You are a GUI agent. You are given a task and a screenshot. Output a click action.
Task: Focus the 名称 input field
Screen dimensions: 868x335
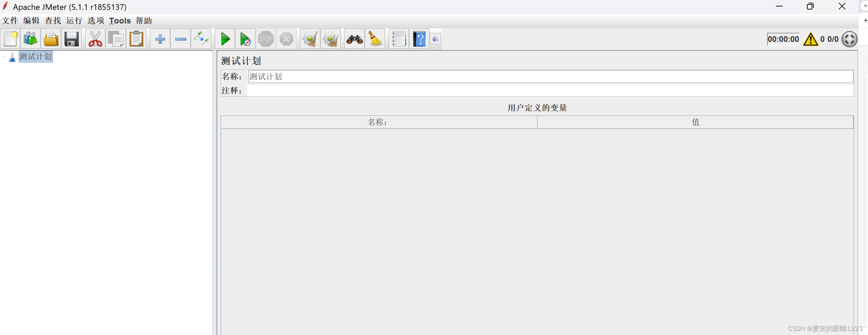pos(551,77)
